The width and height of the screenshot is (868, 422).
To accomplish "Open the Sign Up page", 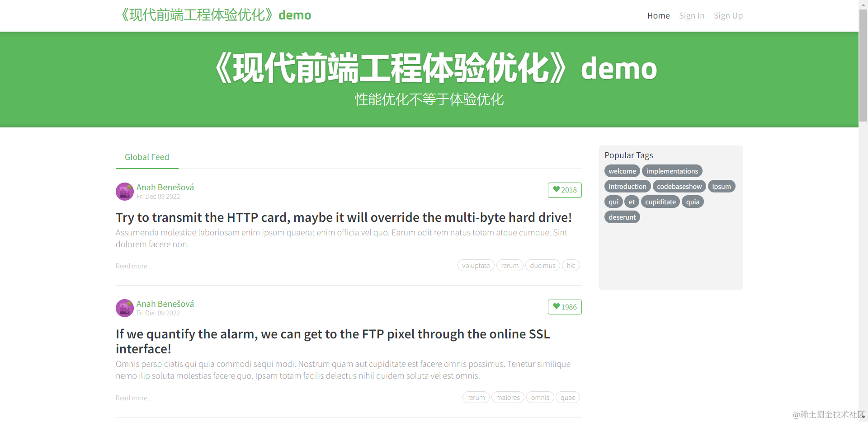I will [728, 16].
